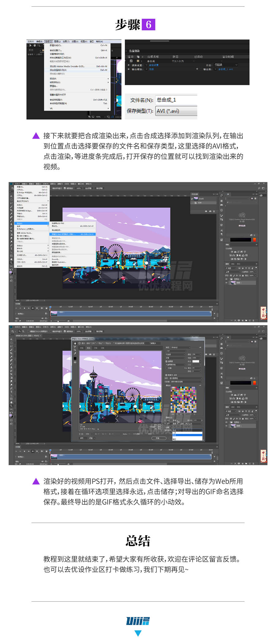Toggle 细微缩放 checkbox in the File-menu Photoshop options bar
Viewport: 276px width, 644px height.
pyautogui.click(x=65, y=188)
